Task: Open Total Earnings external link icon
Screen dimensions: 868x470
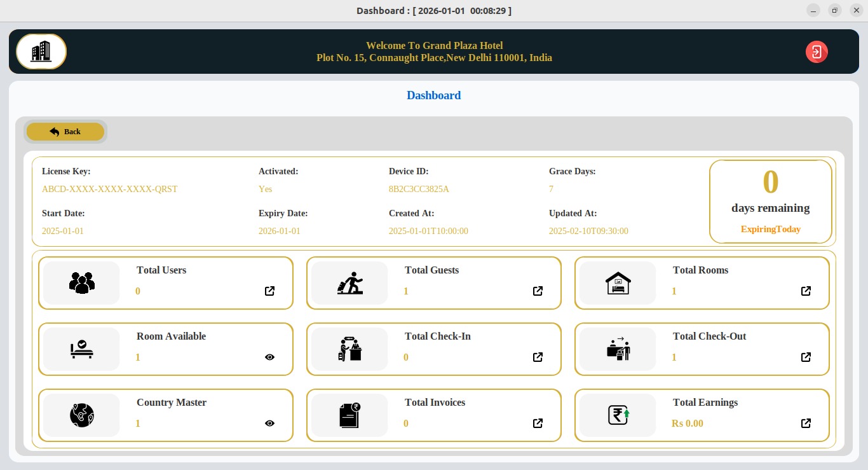Action: point(806,424)
